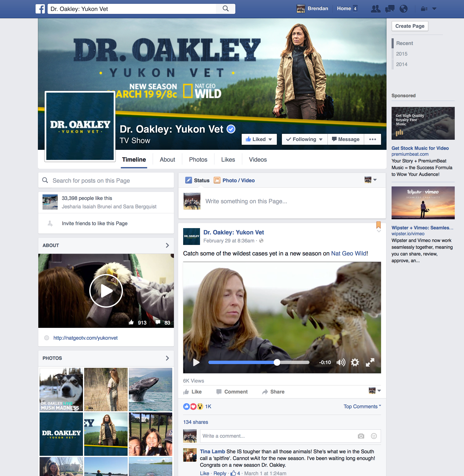Screen dimensions: 464x476
Task: Toggle the video volume speaker icon
Action: tap(341, 363)
